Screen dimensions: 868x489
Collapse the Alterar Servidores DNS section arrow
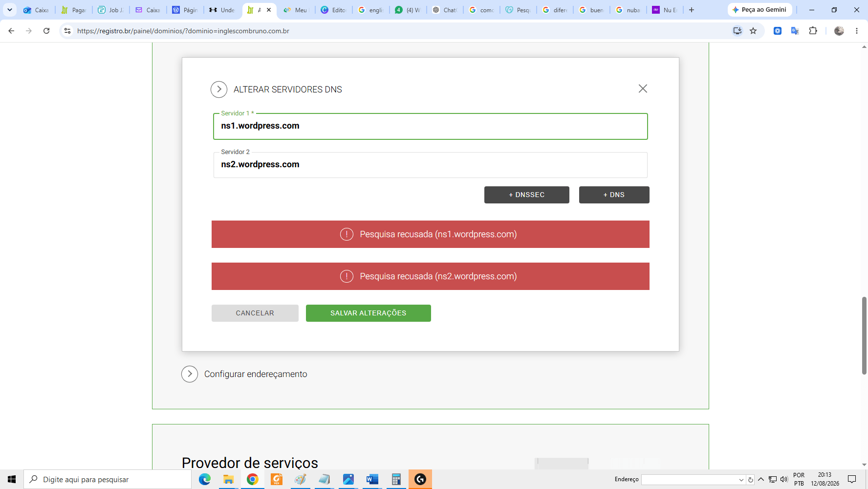219,89
